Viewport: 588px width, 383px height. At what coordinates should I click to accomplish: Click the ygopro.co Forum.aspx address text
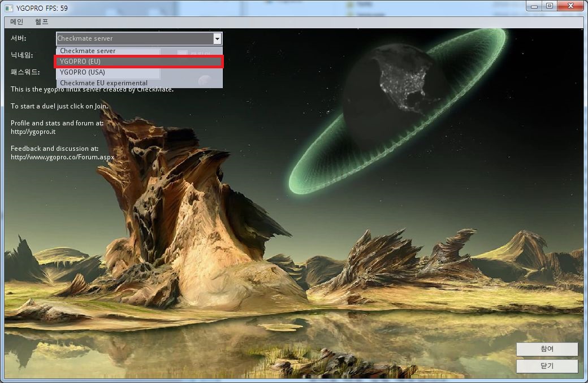click(x=62, y=157)
